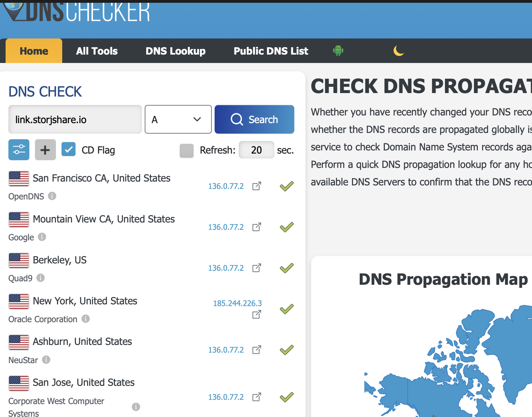Open external link for OpenDNS result
Image resolution: width=532 pixels, height=417 pixels.
257,186
